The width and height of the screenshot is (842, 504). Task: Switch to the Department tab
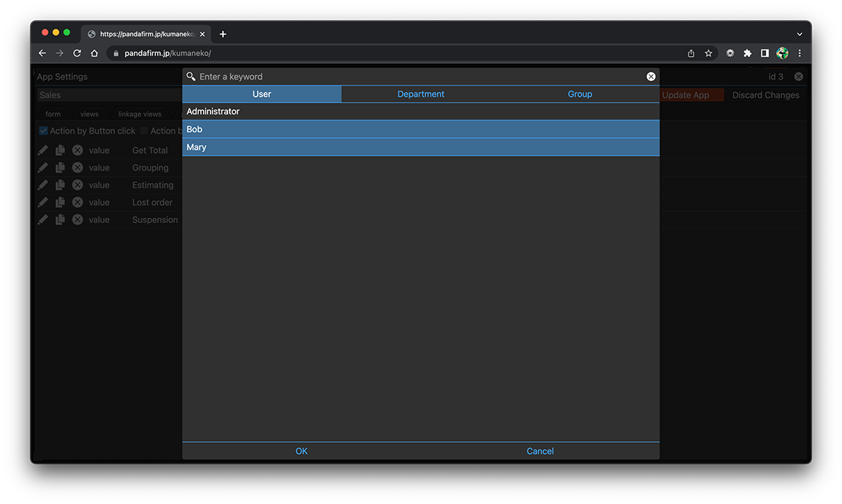tap(420, 94)
